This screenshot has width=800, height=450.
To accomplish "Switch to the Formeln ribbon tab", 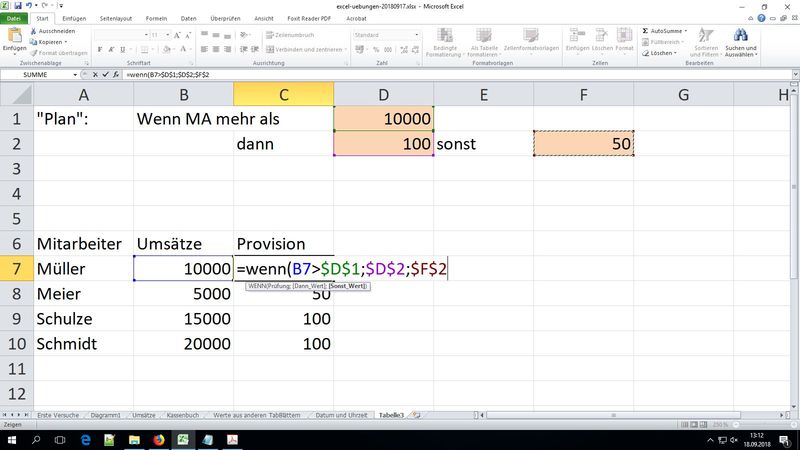I will point(156,18).
